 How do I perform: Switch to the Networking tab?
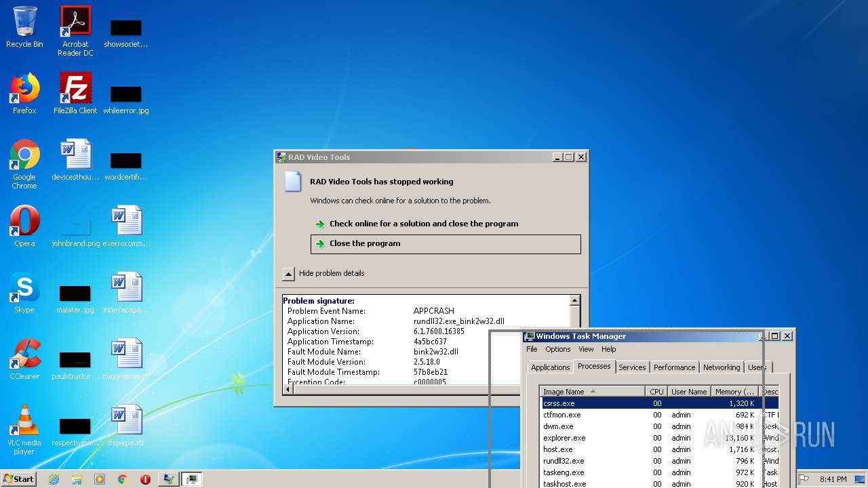point(722,367)
